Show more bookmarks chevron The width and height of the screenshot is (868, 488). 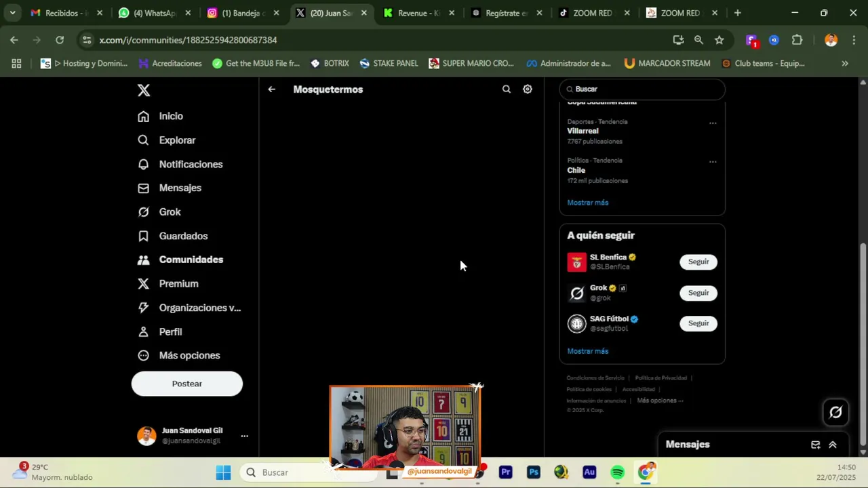coord(845,64)
